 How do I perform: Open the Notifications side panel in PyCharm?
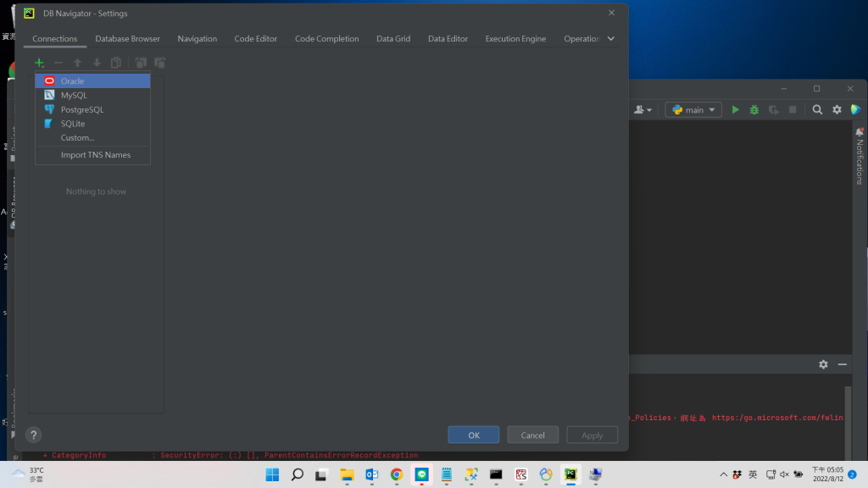860,157
